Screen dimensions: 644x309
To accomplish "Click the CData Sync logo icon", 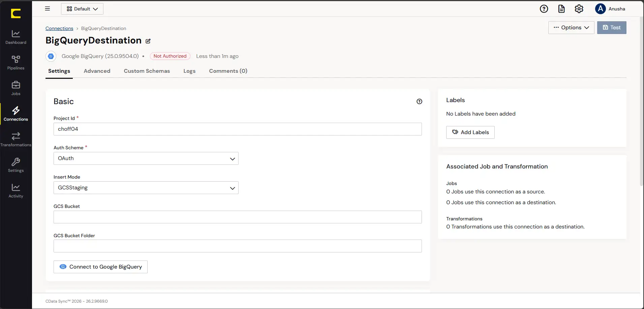I will [16, 13].
